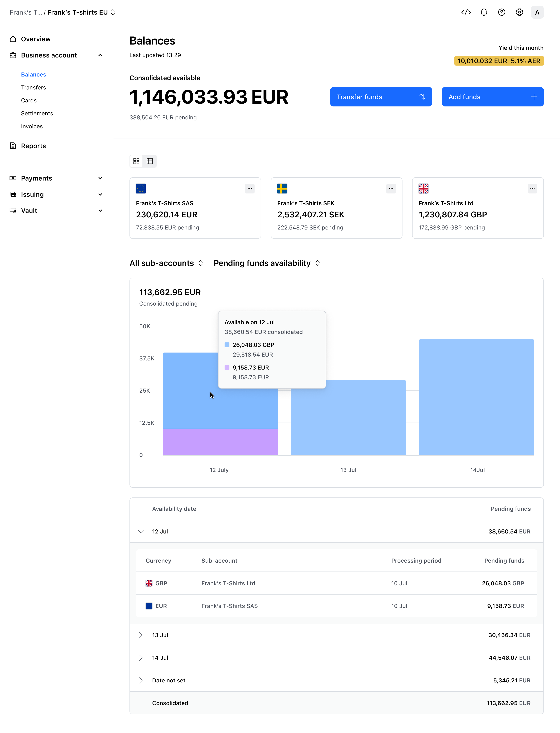Switch to table list view

150,161
